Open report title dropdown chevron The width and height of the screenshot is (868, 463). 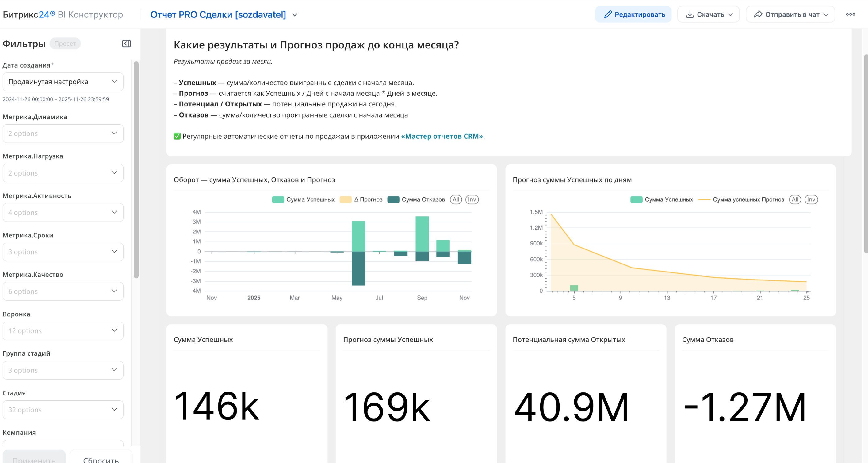295,15
